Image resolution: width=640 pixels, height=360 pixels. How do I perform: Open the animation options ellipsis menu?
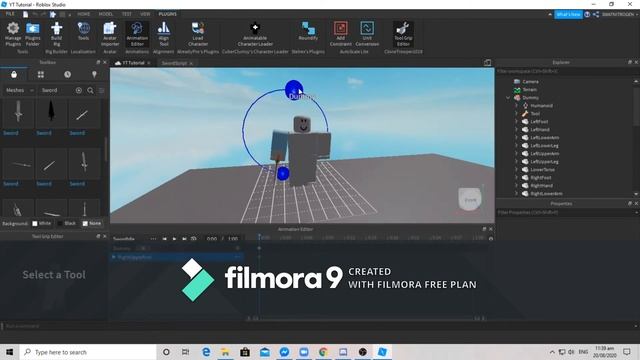click(x=153, y=238)
